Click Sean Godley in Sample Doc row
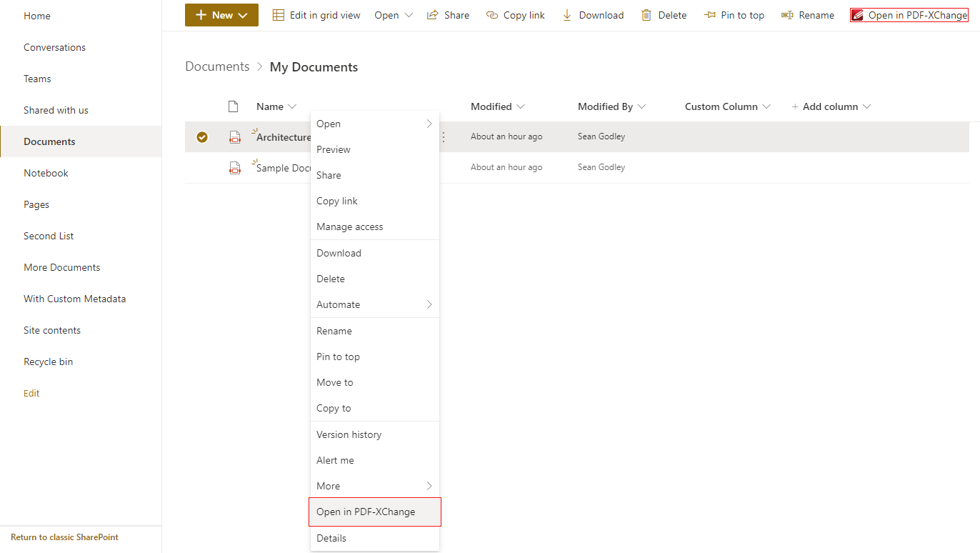Screen dimensions: 980x553 pos(601,167)
